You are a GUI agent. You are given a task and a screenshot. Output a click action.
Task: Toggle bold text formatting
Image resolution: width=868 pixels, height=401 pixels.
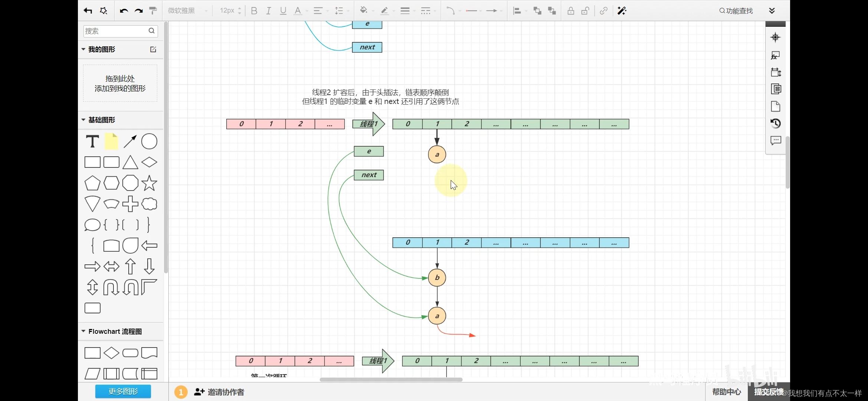254,11
